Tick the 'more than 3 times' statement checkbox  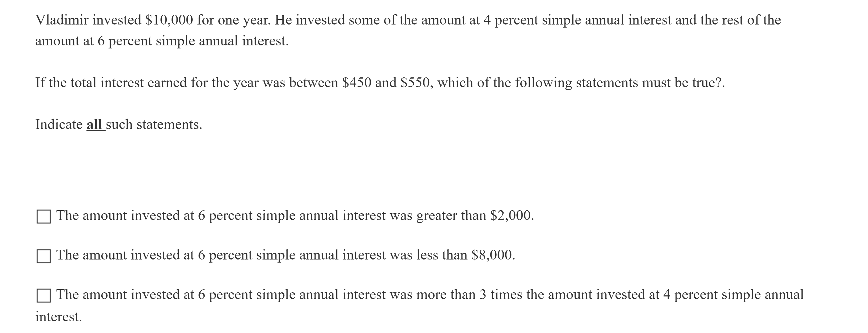[44, 296]
